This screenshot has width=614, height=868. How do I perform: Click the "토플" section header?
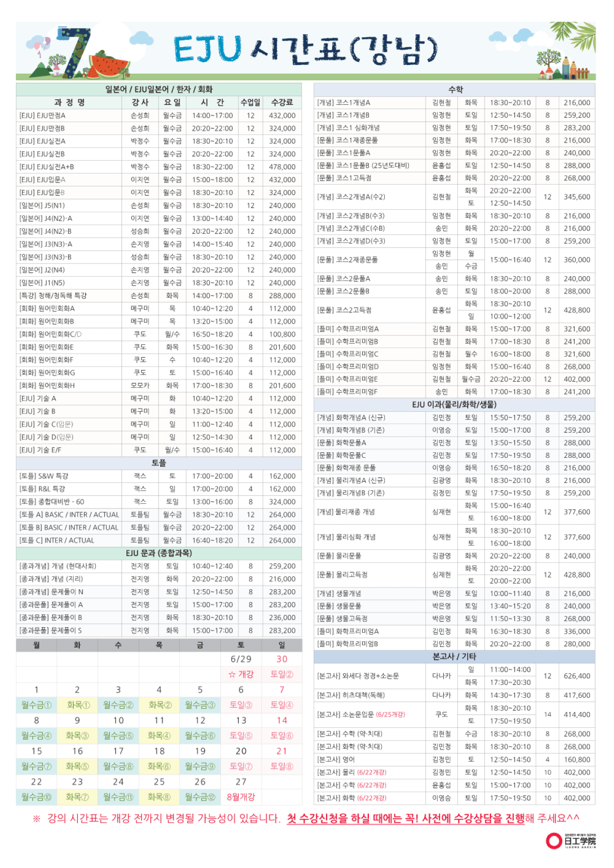click(x=159, y=463)
